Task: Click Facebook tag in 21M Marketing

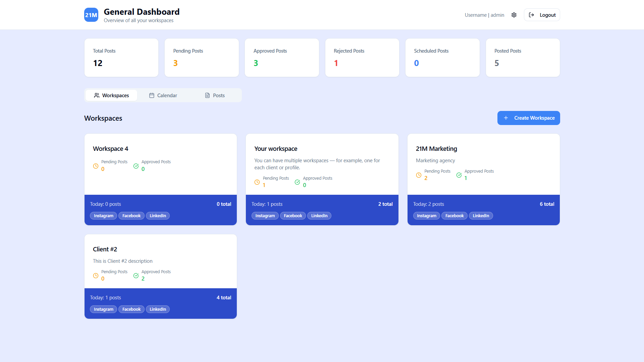Action: pyautogui.click(x=454, y=216)
